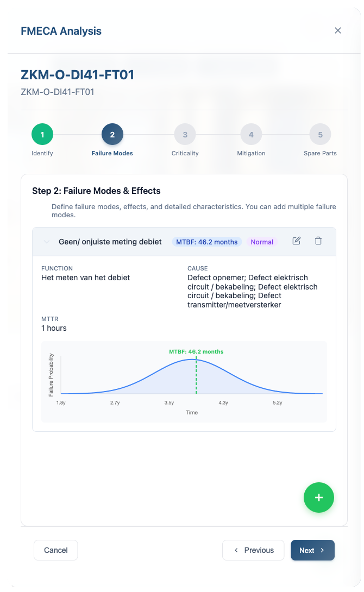Click the MTBF: 46.2 months badge
Screen dimensions: 364x592
(x=206, y=241)
